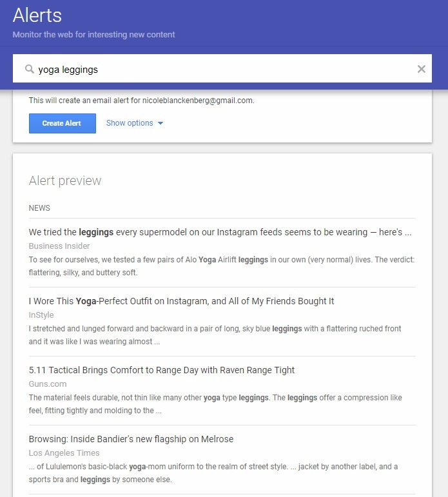The image size is (448, 497).
Task: Open the Business Insider leggings article headline
Action: [220, 232]
